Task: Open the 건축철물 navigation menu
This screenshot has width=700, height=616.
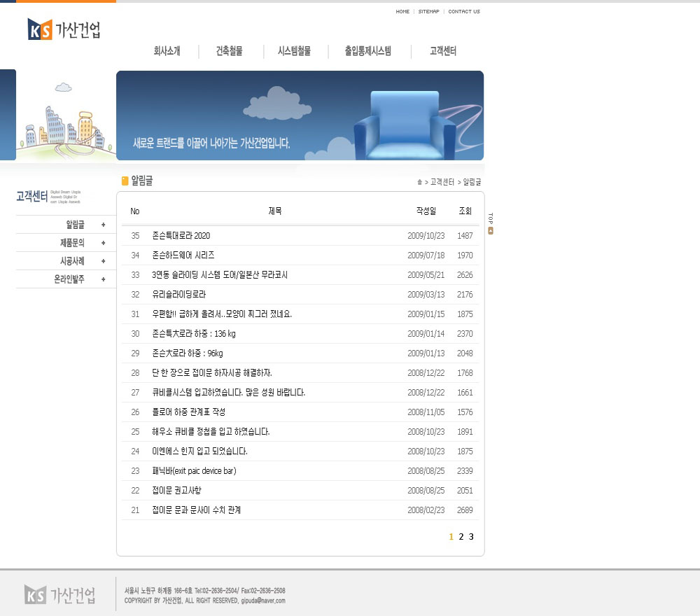Action: [230, 51]
